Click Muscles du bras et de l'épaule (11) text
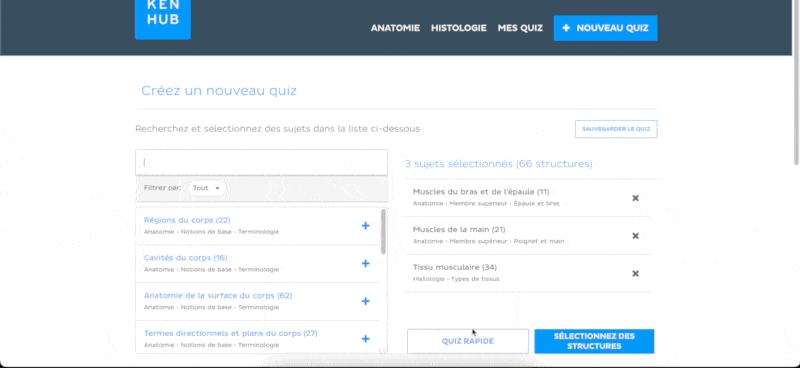800x368 pixels. coord(481,192)
